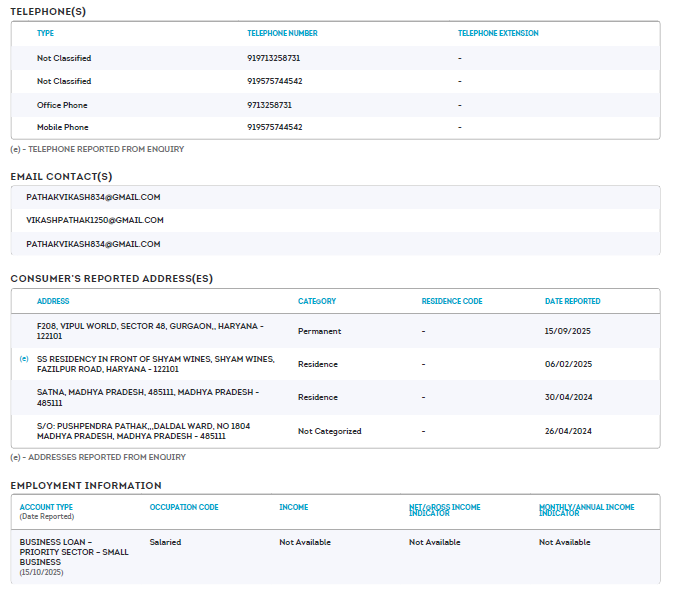Click the Not Categorized category cell
Screen dimensions: 681x615
[329, 431]
